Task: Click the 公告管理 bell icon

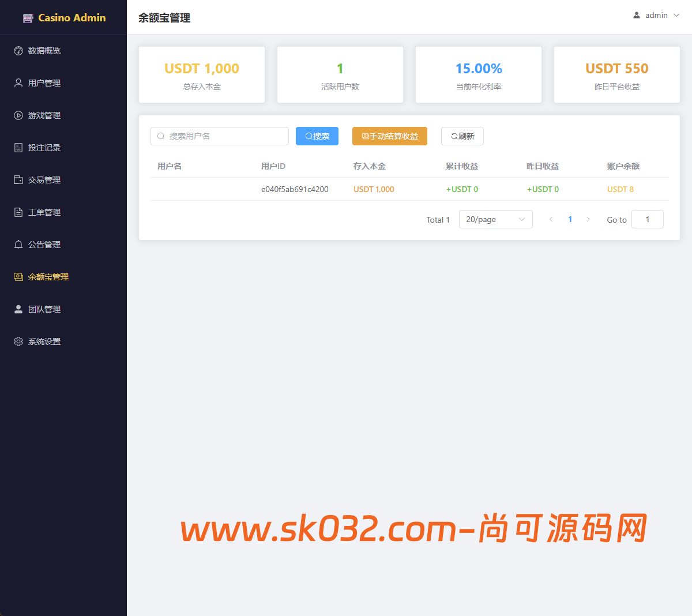Action: [x=18, y=245]
